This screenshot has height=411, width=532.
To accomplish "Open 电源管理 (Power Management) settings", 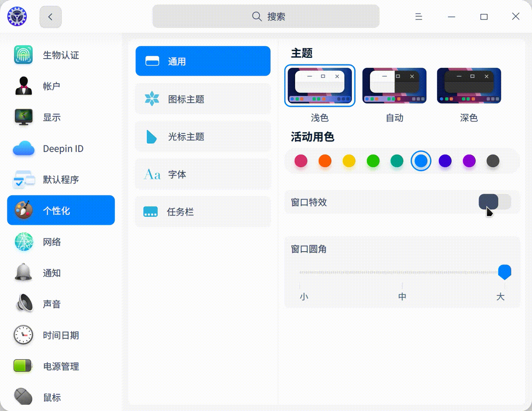I will click(61, 366).
